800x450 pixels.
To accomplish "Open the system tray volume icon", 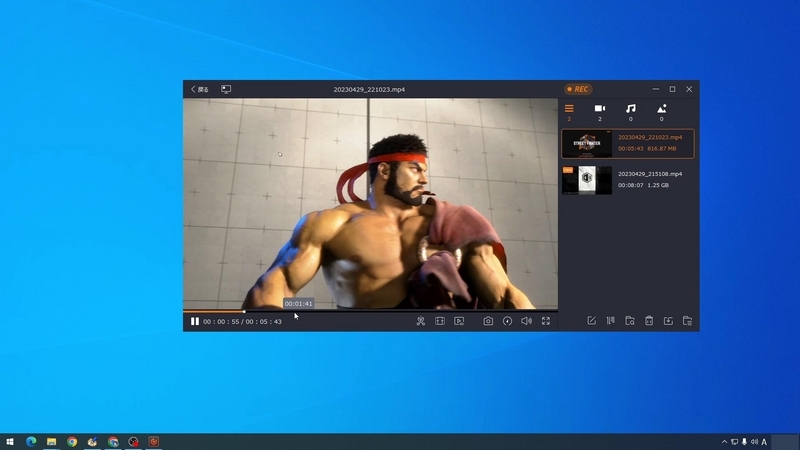I will 754,442.
